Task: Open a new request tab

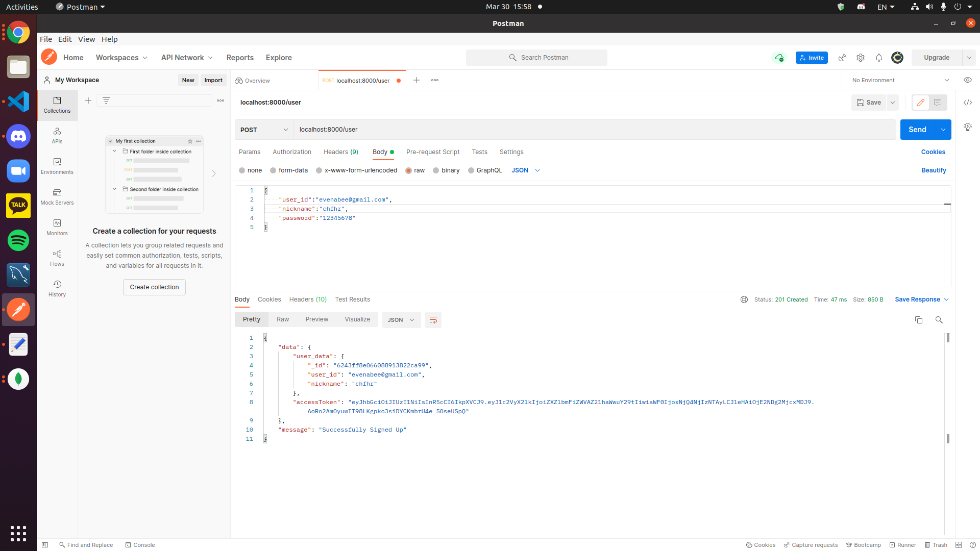Action: (x=416, y=80)
